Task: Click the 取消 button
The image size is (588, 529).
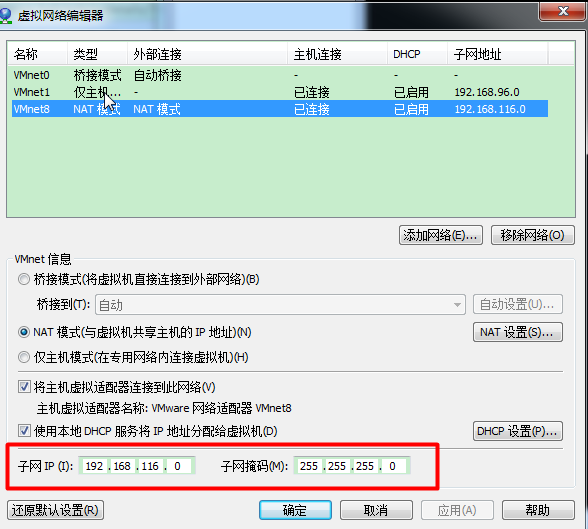Action: click(x=376, y=510)
